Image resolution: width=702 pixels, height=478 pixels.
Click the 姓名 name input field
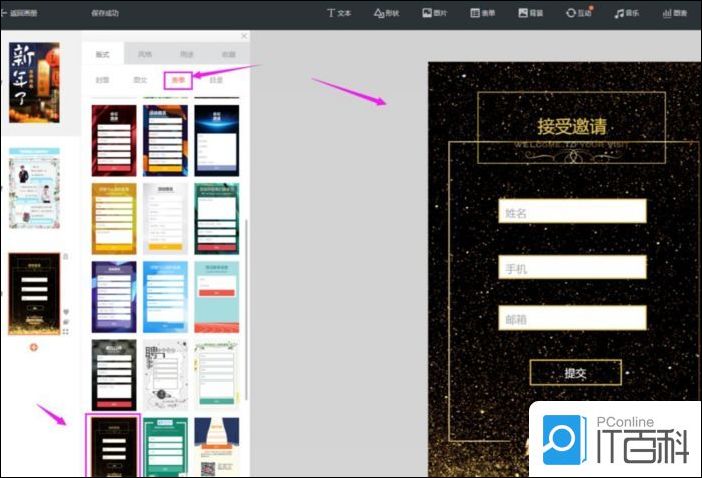pyautogui.click(x=572, y=211)
